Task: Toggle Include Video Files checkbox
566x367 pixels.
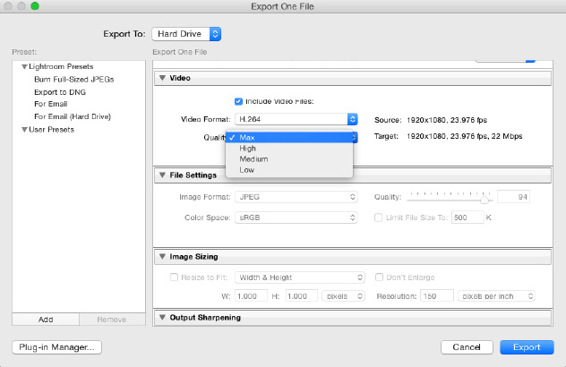Action: point(238,101)
